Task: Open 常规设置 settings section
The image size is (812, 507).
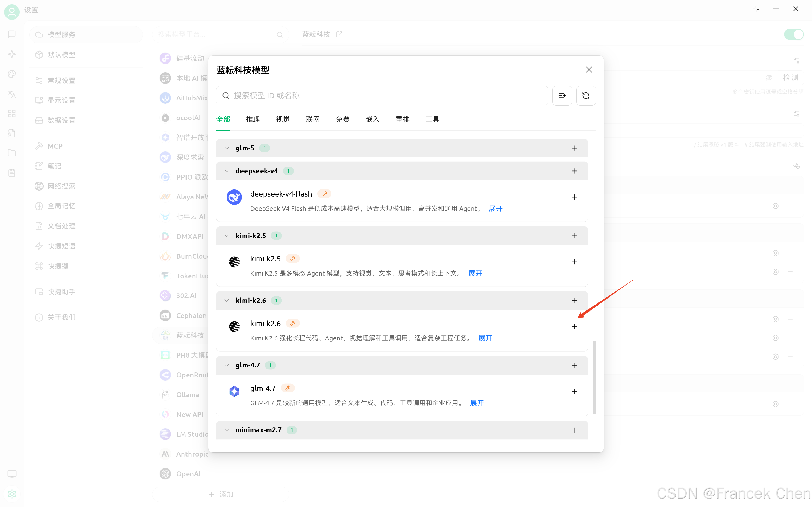Action: tap(86, 80)
